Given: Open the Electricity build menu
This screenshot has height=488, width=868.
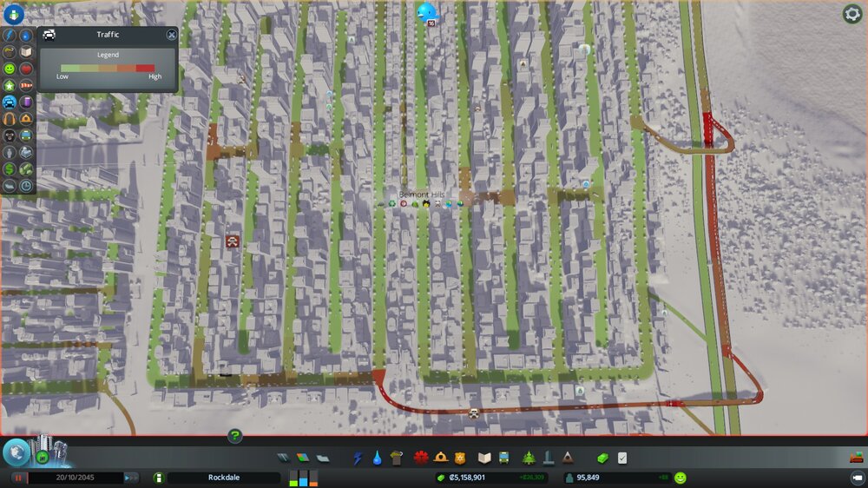Looking at the screenshot, I should (358, 458).
